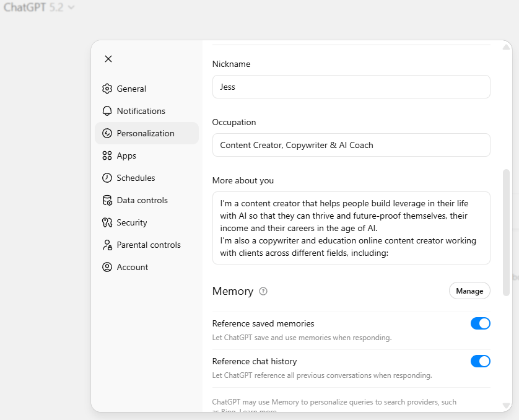Viewport: 519px width, 420px height.
Task: Click the Memory section heading
Action: [x=233, y=291]
